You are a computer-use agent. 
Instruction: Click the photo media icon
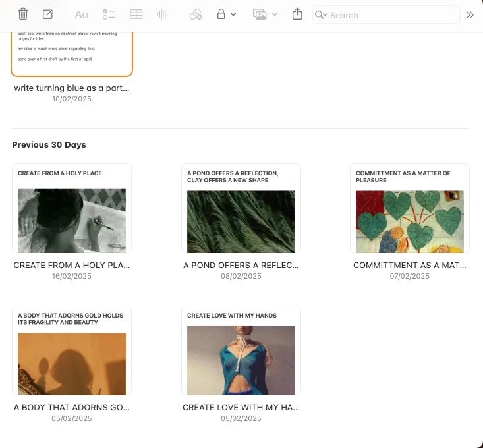[x=260, y=14]
